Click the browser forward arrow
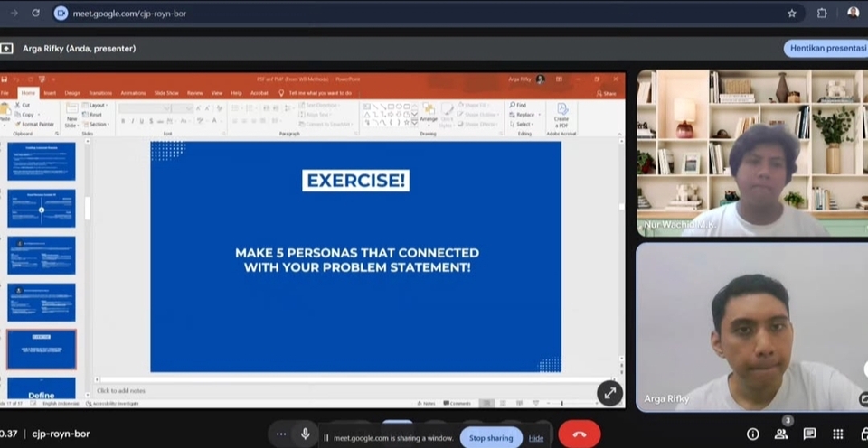868x448 pixels. (x=14, y=14)
